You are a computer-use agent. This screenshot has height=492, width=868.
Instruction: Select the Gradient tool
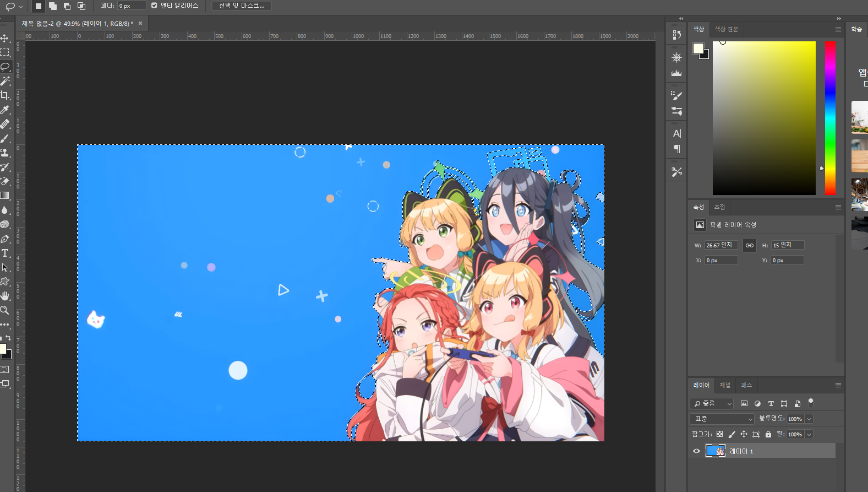[5, 196]
